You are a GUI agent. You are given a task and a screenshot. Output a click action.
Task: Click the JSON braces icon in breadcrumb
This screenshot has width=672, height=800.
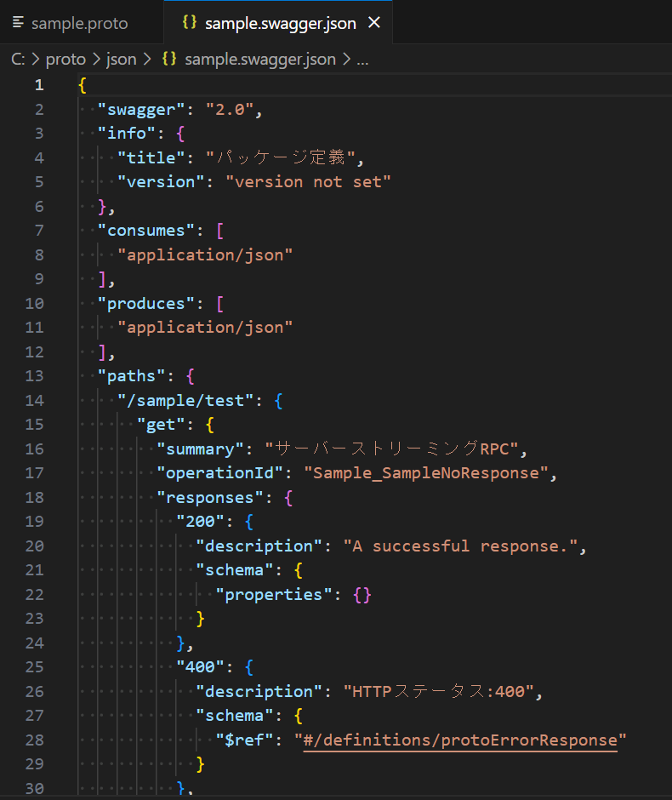click(169, 59)
